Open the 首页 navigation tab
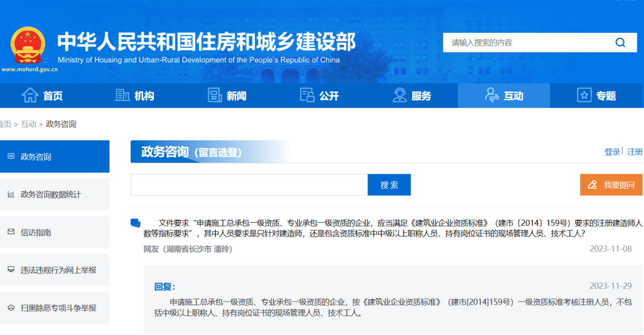The width and height of the screenshot is (644, 335). pos(42,96)
